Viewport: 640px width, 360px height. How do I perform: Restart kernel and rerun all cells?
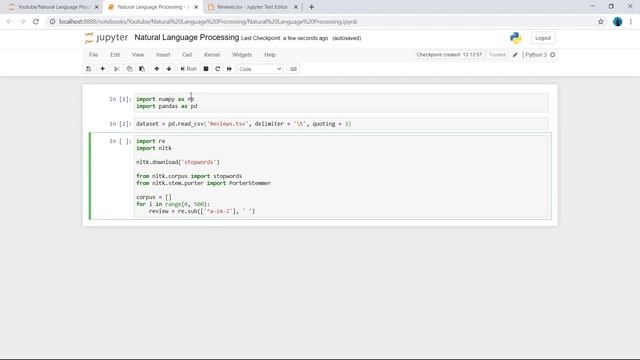[x=229, y=69]
